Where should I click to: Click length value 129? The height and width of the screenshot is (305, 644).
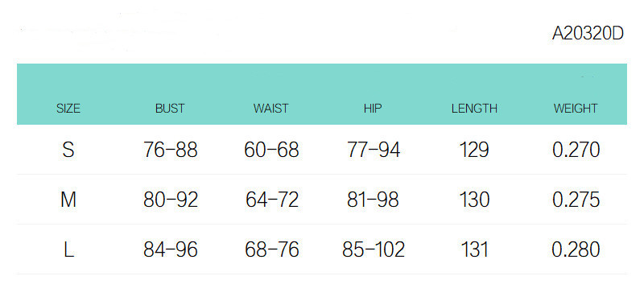tap(474, 150)
